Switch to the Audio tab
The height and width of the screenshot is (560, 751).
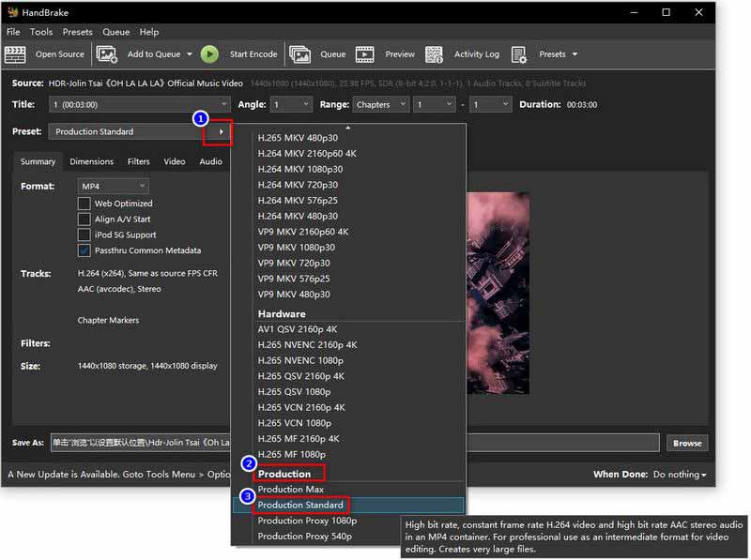[x=210, y=160]
